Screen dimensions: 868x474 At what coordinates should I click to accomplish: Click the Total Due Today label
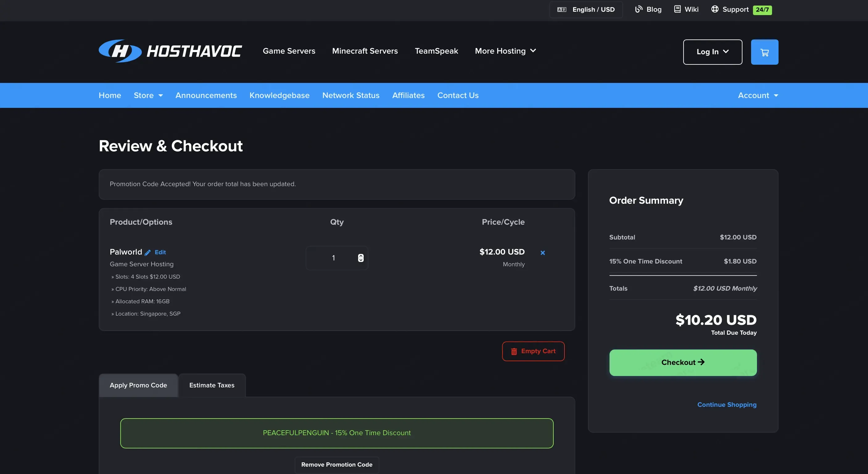(x=734, y=333)
